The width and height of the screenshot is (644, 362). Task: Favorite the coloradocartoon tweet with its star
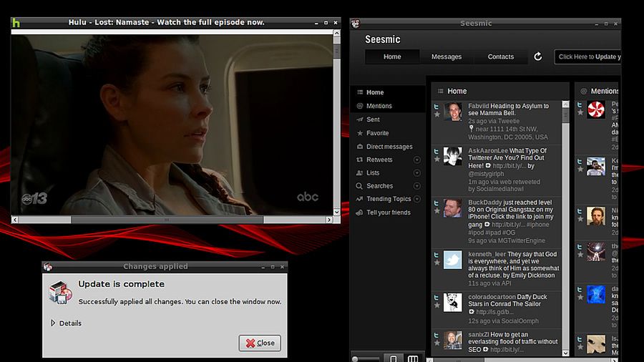[437, 305]
